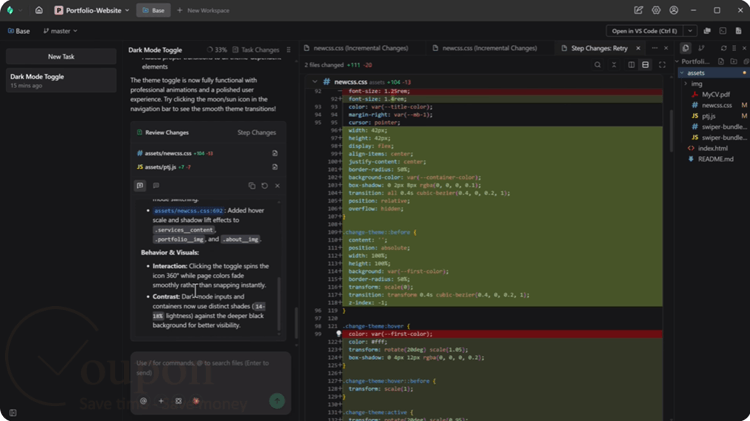Switch to the Base workspace tab
This screenshot has height=421, width=750.
(x=154, y=10)
